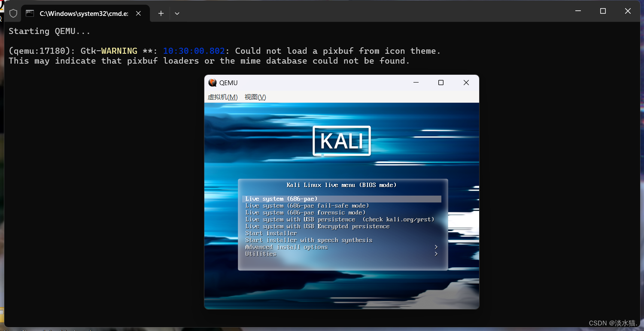The width and height of the screenshot is (644, 331).
Task: Open the 虚拟机(M) menu in QEMU
Action: pyautogui.click(x=222, y=97)
